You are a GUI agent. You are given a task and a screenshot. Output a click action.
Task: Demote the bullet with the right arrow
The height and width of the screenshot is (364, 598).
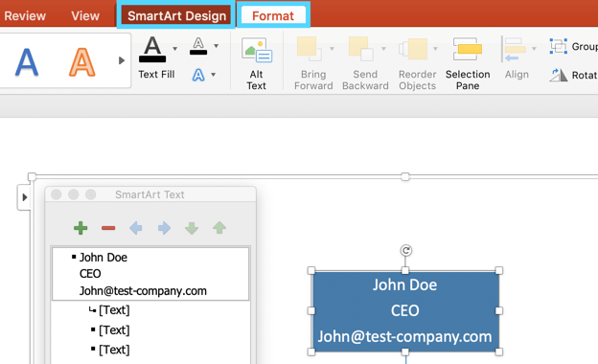(164, 228)
